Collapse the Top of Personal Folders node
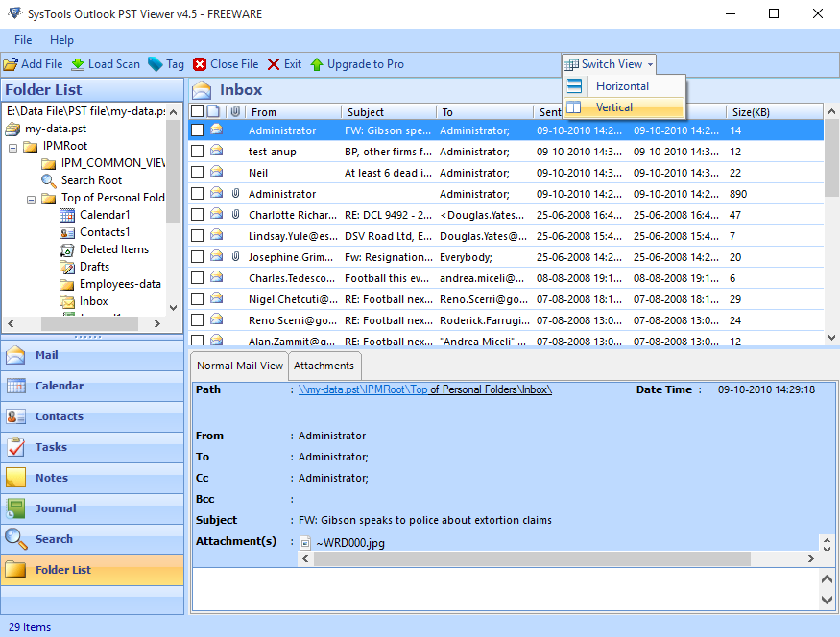The height and width of the screenshot is (637, 840). (x=31, y=200)
